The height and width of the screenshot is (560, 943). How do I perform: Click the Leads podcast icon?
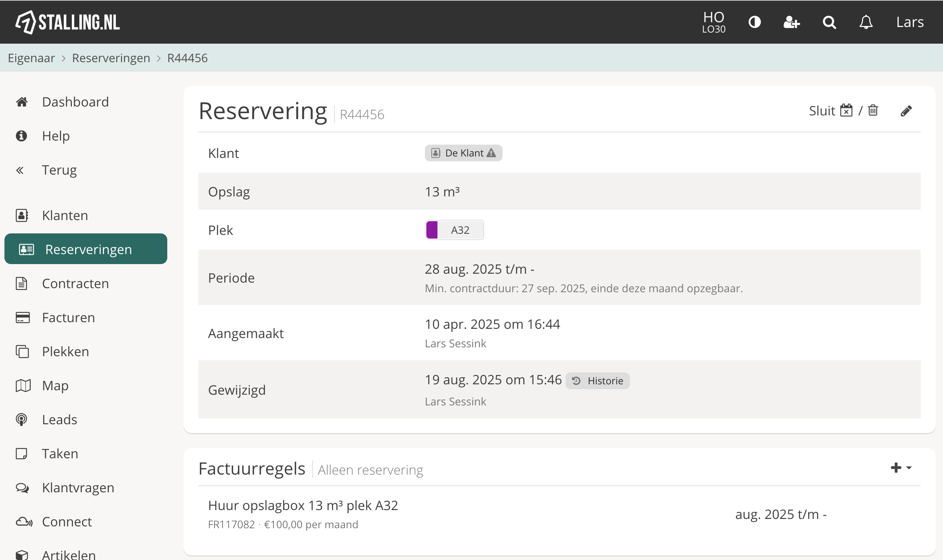[21, 419]
